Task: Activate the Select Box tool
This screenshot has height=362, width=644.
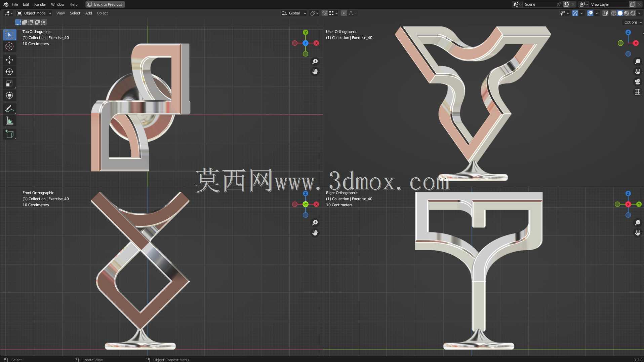Action: [9, 35]
